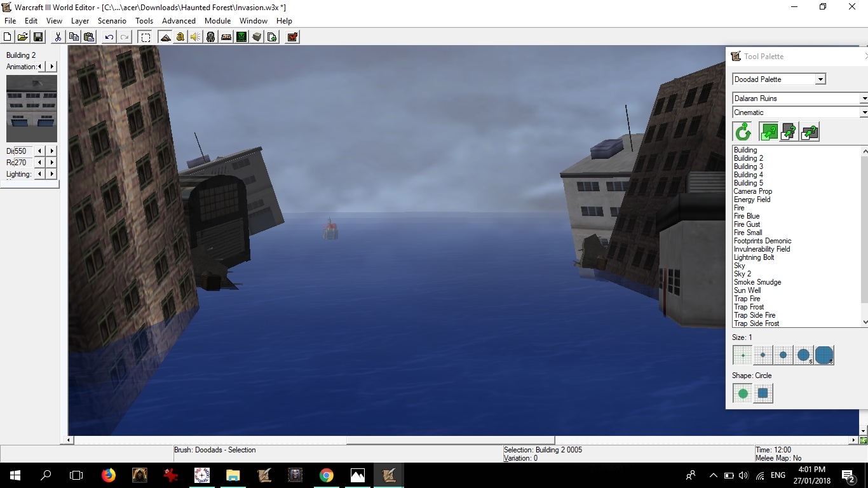Open the Layer menu

click(80, 21)
